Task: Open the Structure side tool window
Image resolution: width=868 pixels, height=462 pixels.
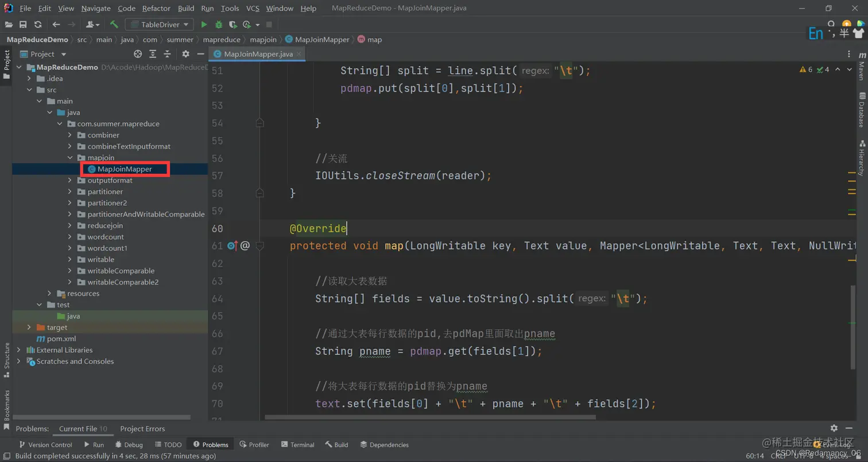Action: (x=6, y=360)
